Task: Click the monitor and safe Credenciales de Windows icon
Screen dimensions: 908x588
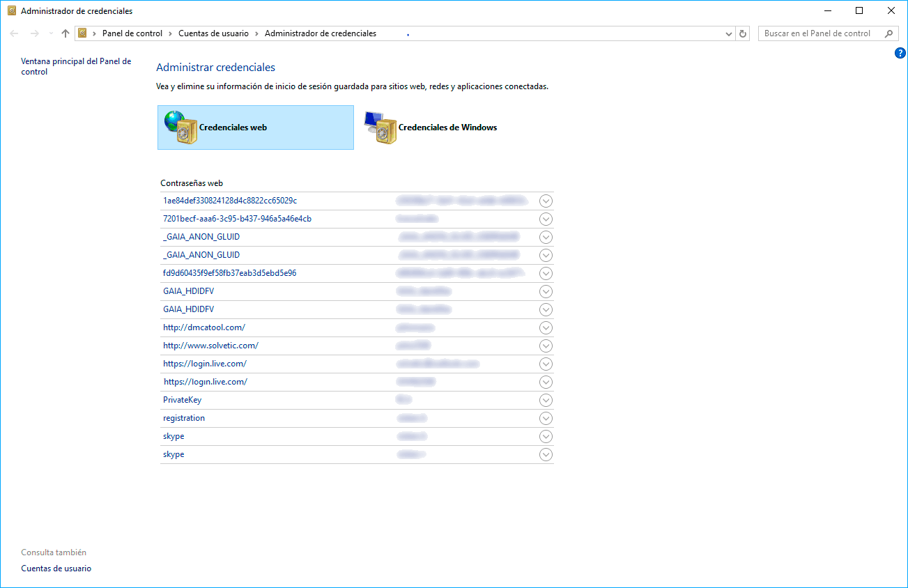Action: coord(380,127)
